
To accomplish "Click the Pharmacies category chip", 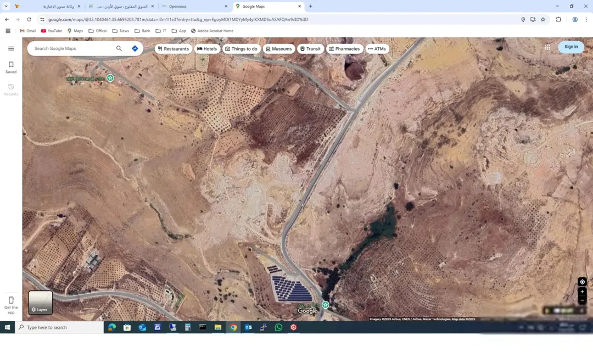I will click(344, 49).
